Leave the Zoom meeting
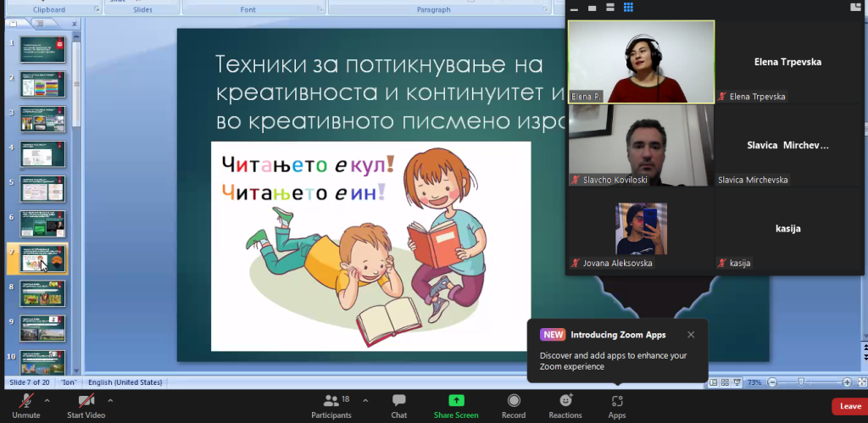 [849, 406]
